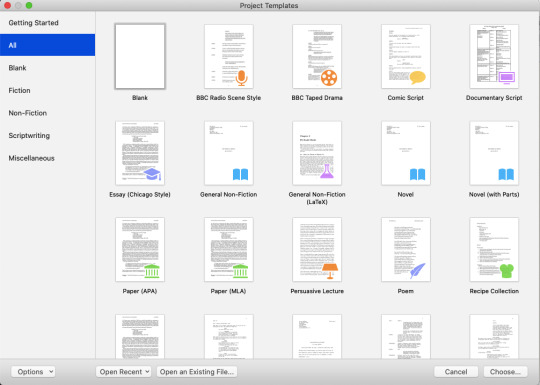Image resolution: width=540 pixels, height=385 pixels.
Task: Open the Options dropdown menu
Action: click(33, 372)
